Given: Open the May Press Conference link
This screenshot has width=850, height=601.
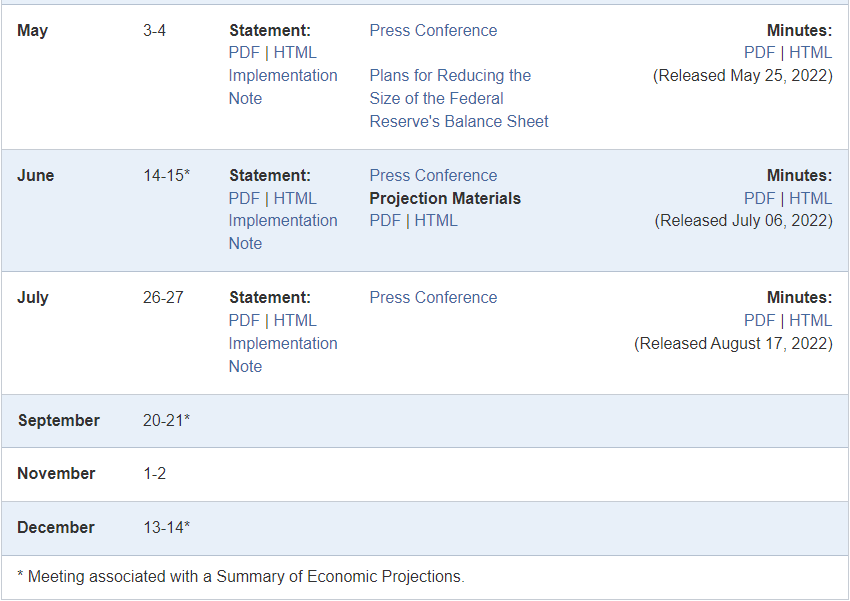Looking at the screenshot, I should pos(433,30).
